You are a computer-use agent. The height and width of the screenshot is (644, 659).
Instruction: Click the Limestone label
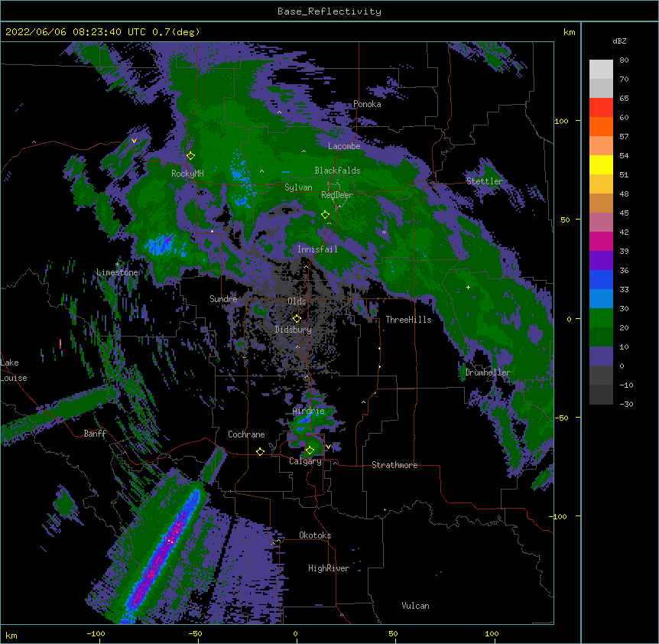click(x=117, y=272)
